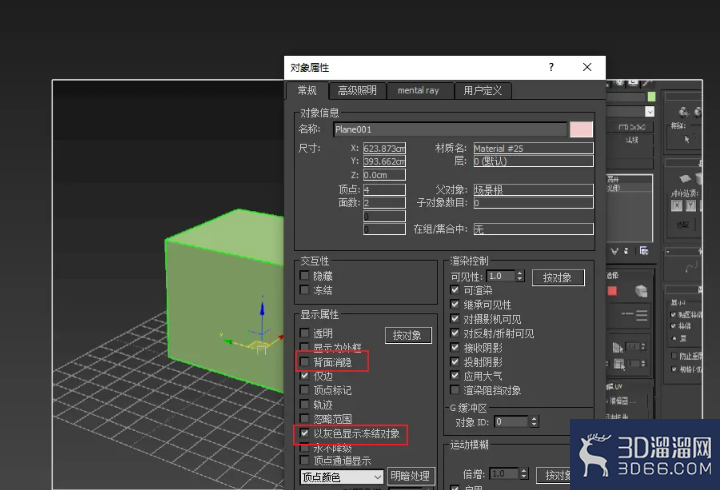This screenshot has height=490, width=720.
Task: Enable 忽略范围 checkbox
Action: tap(304, 418)
